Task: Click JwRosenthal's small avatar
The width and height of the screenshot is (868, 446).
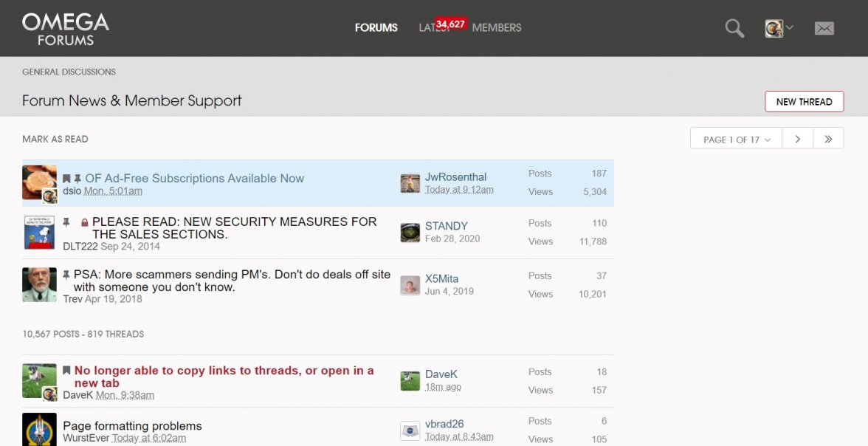Action: point(410,183)
